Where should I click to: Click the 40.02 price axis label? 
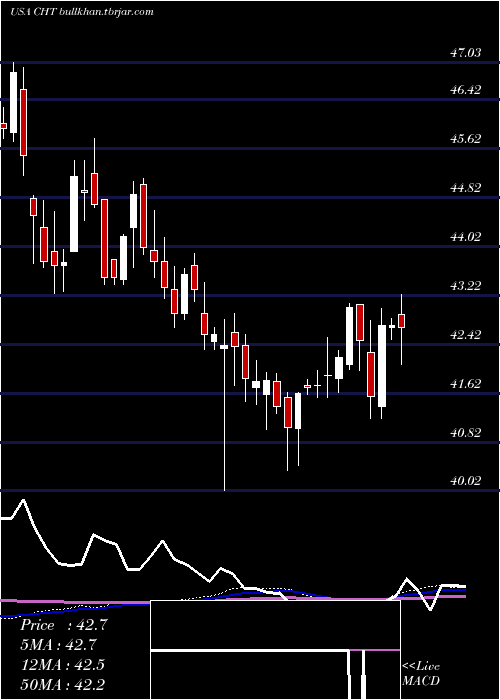coord(466,481)
